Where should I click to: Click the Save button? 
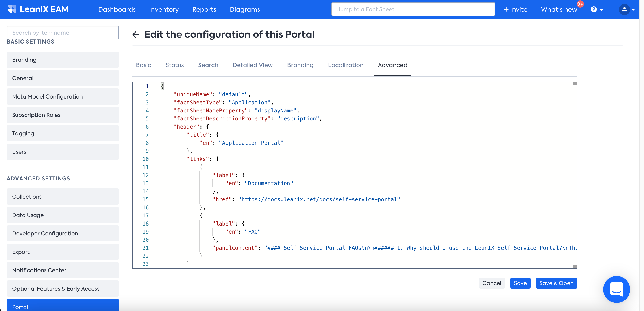[x=520, y=283]
